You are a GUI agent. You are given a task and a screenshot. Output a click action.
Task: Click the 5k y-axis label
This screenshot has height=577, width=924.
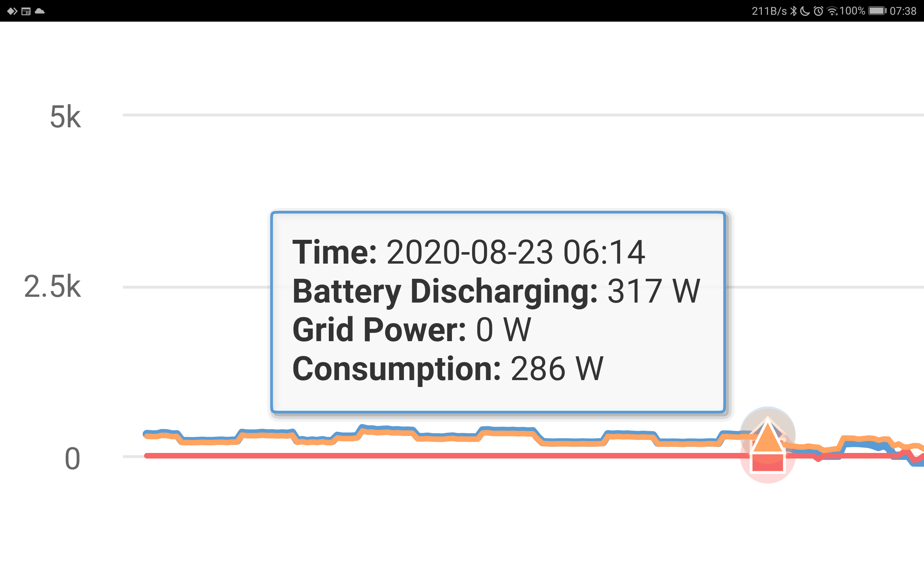pos(65,117)
